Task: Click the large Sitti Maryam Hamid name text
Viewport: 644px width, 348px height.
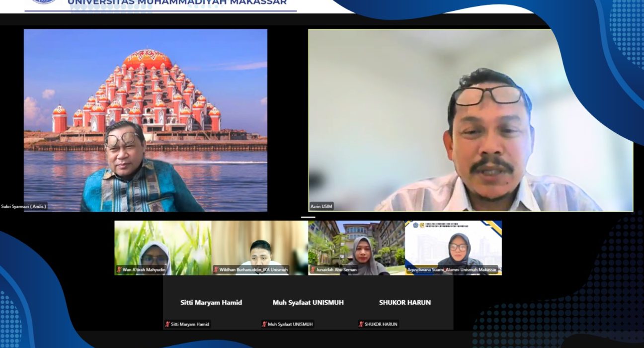Action: [211, 302]
